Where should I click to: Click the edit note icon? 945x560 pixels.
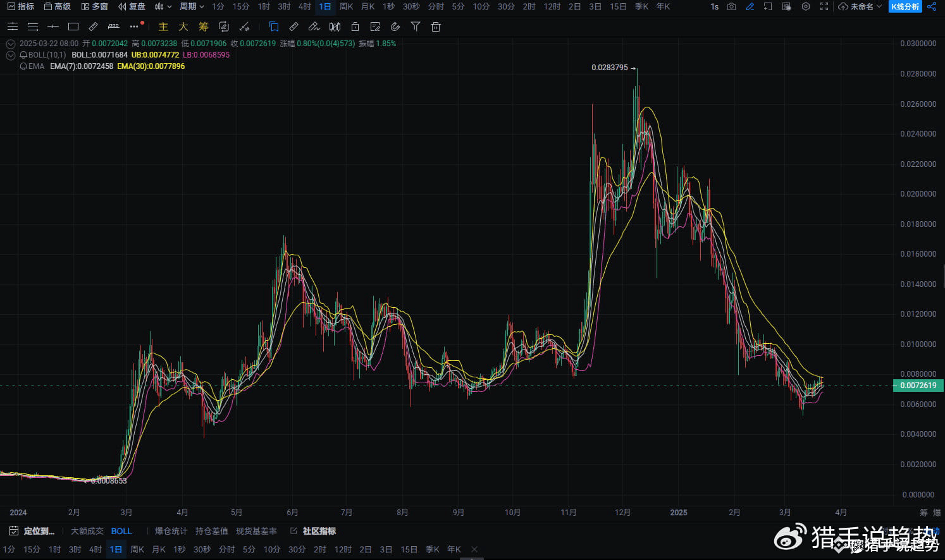click(375, 27)
